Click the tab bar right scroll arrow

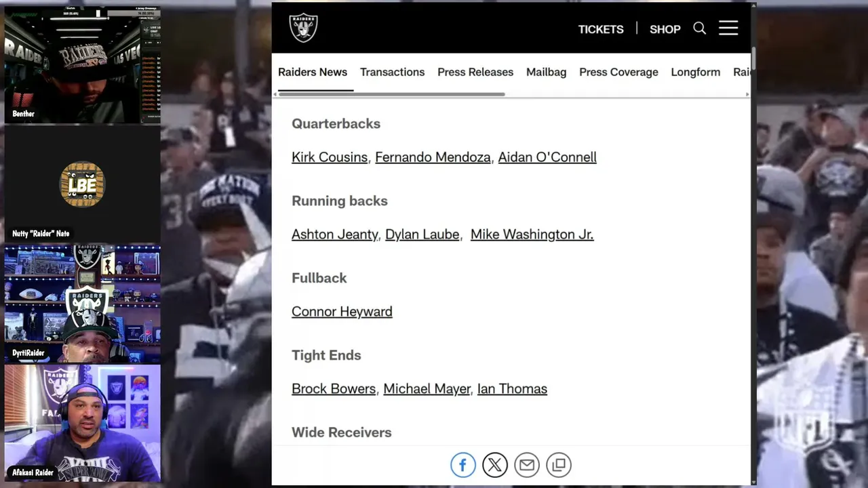tap(747, 94)
